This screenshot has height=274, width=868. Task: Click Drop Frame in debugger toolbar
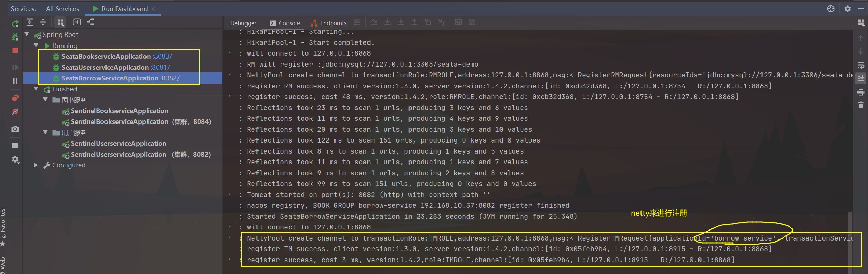coord(428,22)
